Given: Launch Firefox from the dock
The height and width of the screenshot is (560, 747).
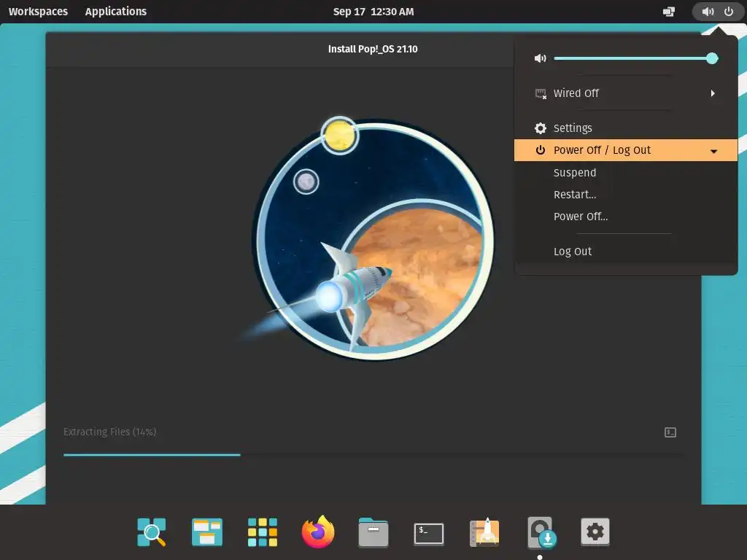Looking at the screenshot, I should [318, 532].
